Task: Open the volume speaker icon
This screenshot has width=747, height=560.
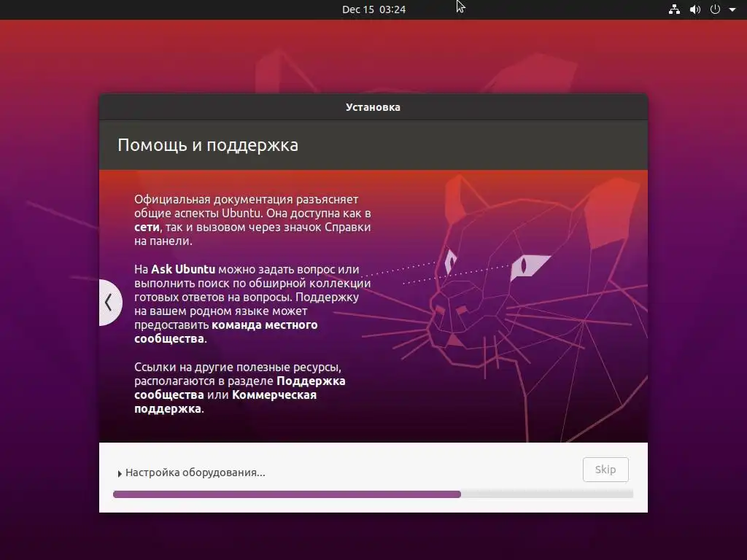Action: pyautogui.click(x=695, y=9)
